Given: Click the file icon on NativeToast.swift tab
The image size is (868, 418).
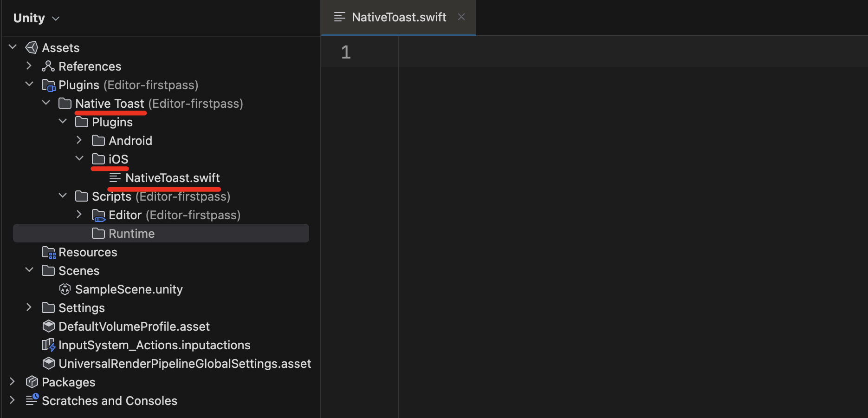Looking at the screenshot, I should (x=340, y=17).
